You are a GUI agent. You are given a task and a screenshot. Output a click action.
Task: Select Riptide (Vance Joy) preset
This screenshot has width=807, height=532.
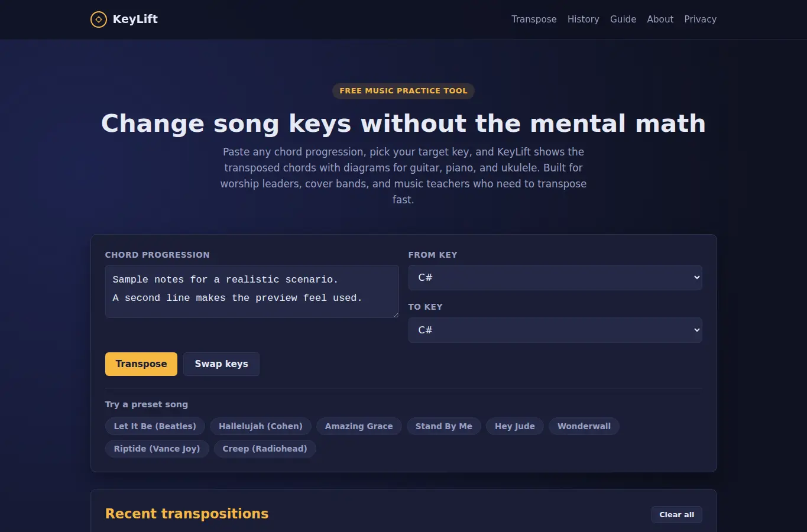tap(157, 449)
